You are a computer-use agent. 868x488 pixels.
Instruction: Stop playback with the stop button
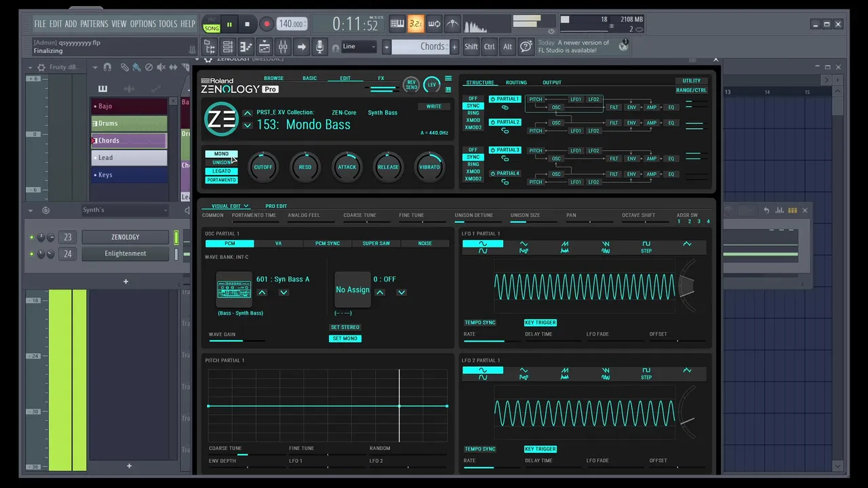tap(247, 24)
